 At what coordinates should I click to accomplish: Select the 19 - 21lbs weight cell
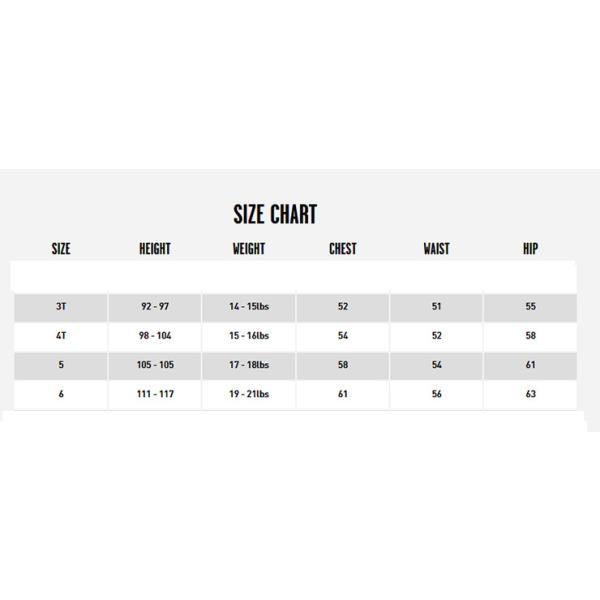click(249, 394)
